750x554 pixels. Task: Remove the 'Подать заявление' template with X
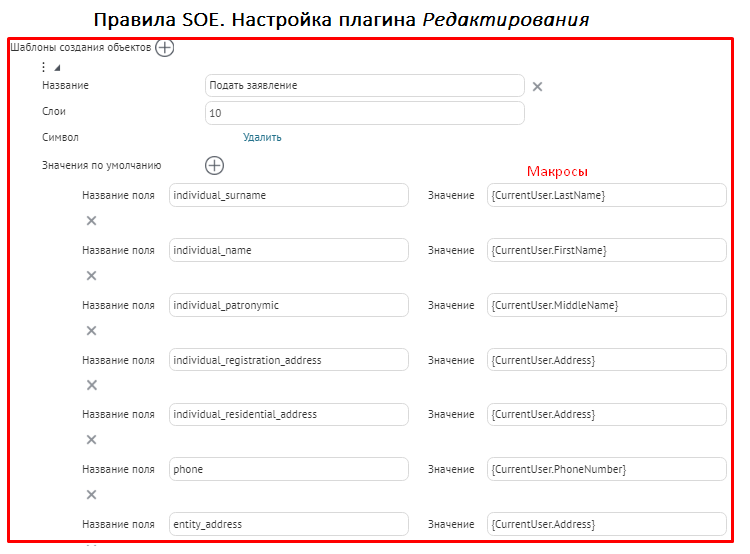pos(537,87)
